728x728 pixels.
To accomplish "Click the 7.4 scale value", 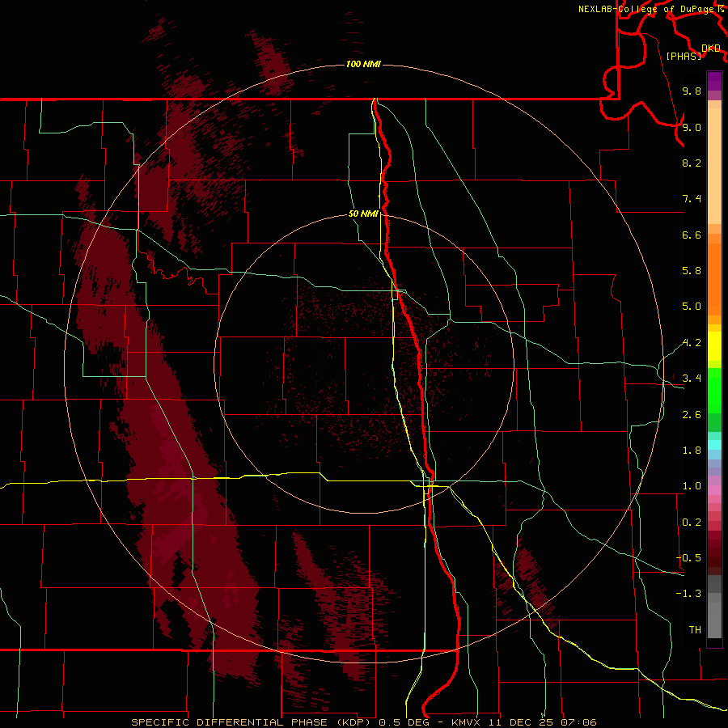I will [692, 199].
